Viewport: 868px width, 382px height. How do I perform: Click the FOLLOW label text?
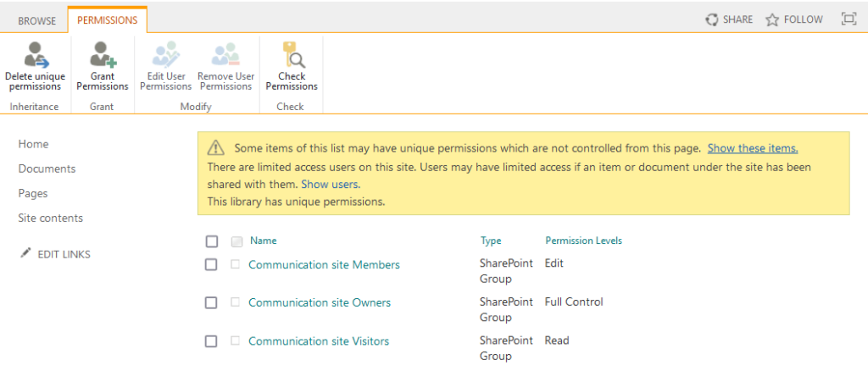(804, 19)
